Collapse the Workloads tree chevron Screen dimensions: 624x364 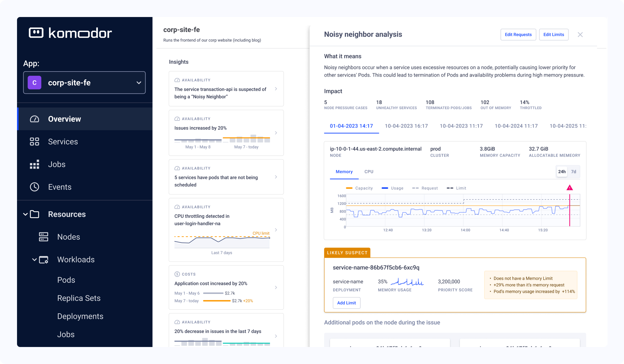(x=35, y=260)
